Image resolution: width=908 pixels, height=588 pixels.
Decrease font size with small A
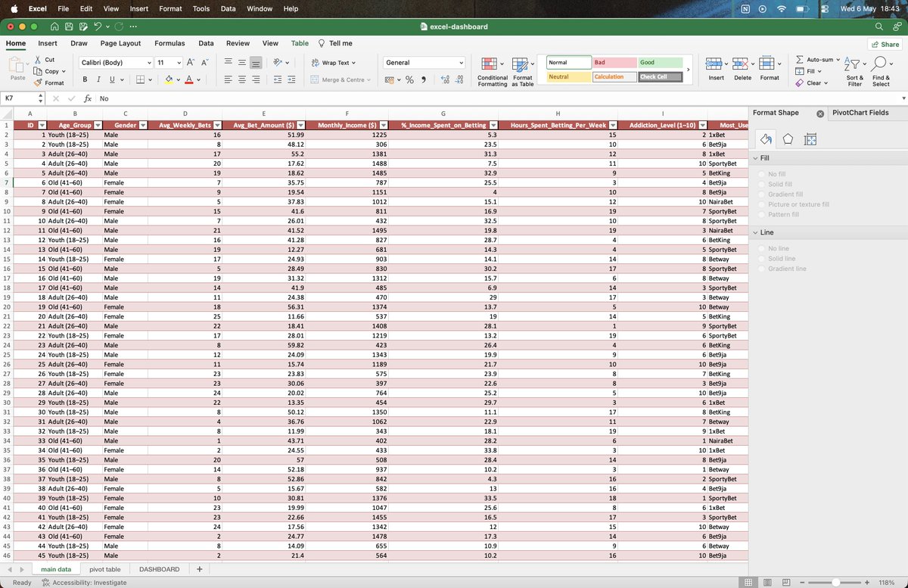tap(205, 63)
